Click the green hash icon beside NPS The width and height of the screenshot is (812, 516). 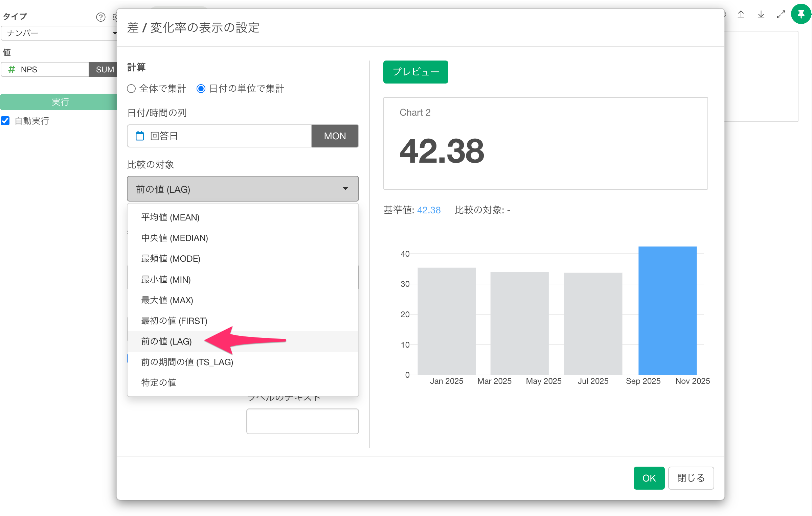point(12,69)
